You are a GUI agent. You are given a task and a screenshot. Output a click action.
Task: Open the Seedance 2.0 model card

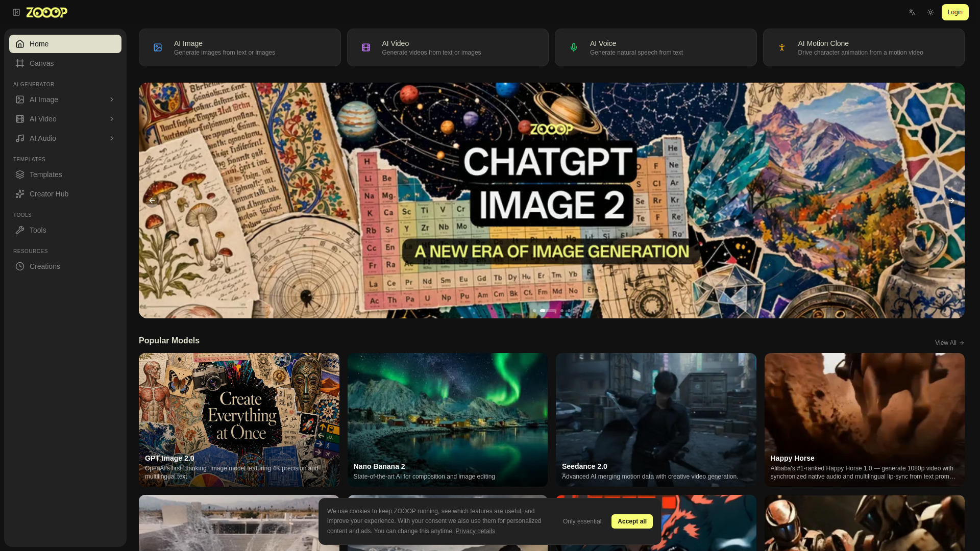click(656, 420)
